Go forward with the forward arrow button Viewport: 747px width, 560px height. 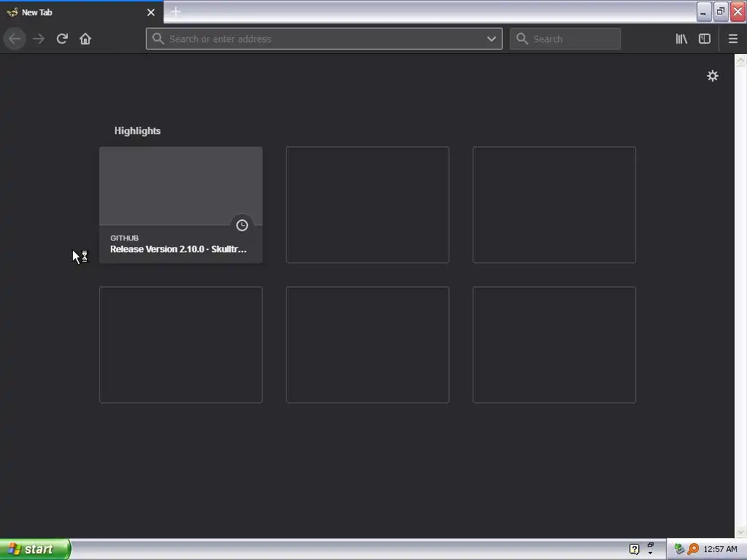pyautogui.click(x=39, y=39)
